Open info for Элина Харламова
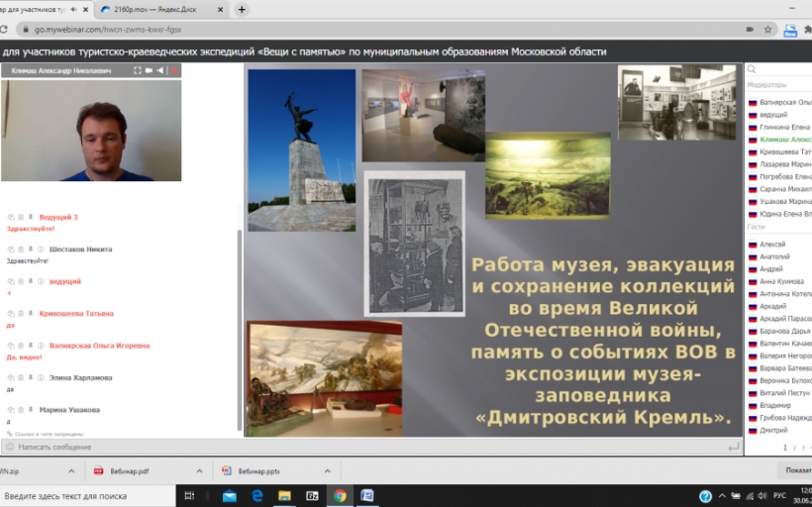Image resolution: width=812 pixels, height=507 pixels. [x=41, y=377]
